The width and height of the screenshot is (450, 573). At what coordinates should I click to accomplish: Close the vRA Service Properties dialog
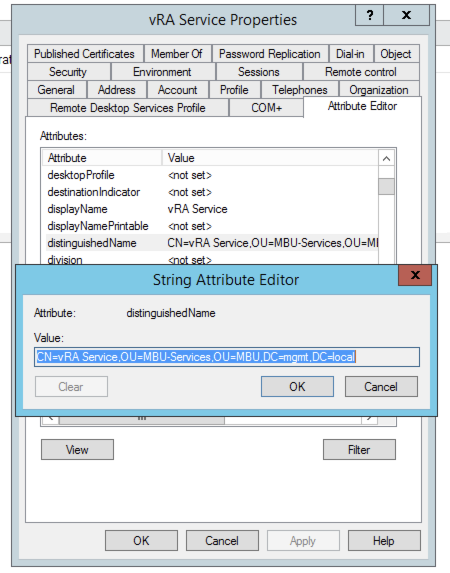pyautogui.click(x=406, y=16)
